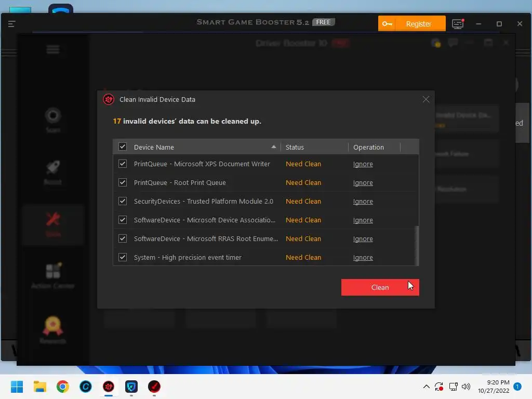Viewport: 532px width, 399px height.
Task: Sort by Device Name ascending arrow
Action: (273, 147)
